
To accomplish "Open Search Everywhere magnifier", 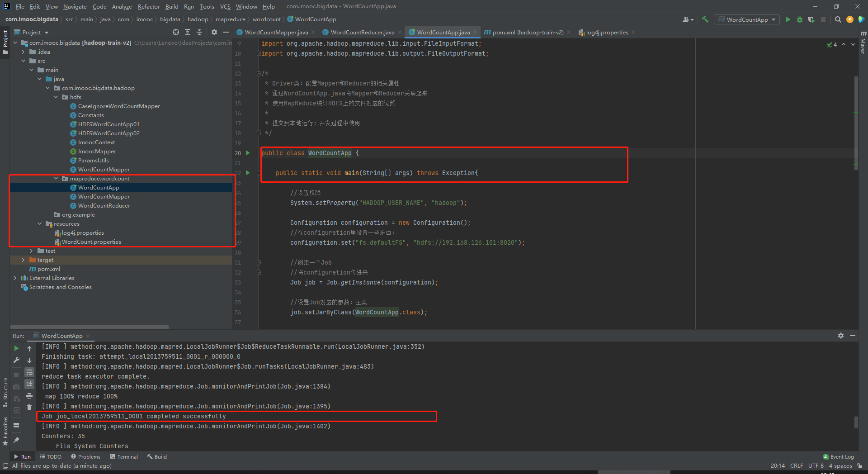I will pyautogui.click(x=838, y=19).
